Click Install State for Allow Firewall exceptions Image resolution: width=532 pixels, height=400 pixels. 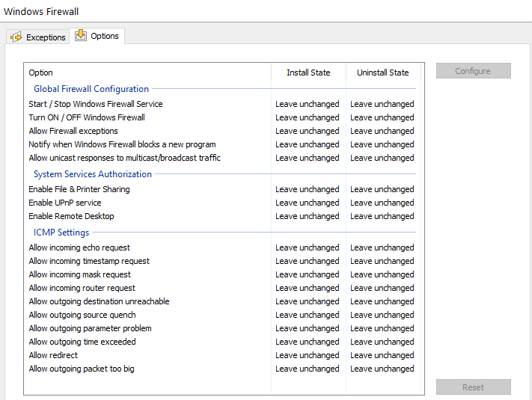pyautogui.click(x=308, y=131)
